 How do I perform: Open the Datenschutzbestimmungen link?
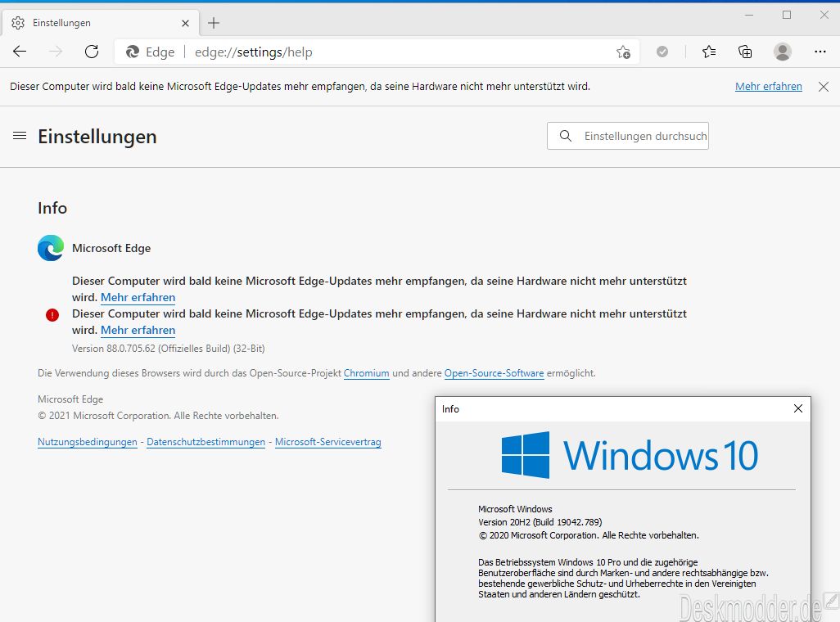pyautogui.click(x=205, y=442)
